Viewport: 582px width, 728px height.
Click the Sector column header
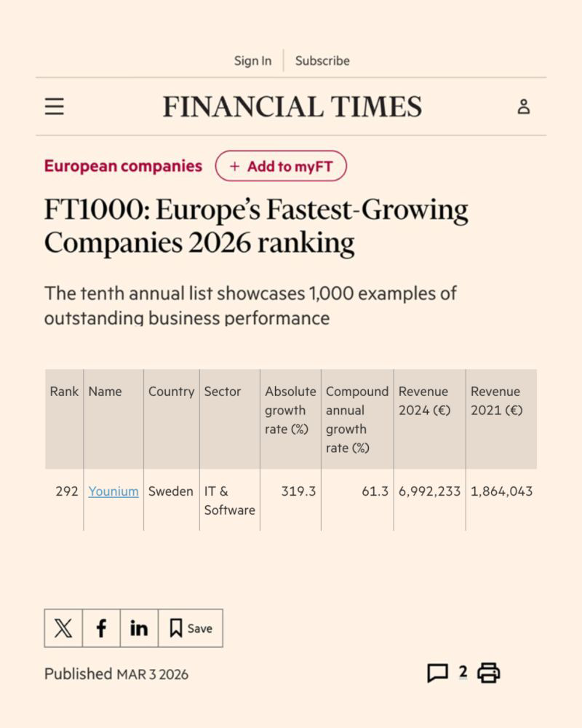click(x=222, y=392)
